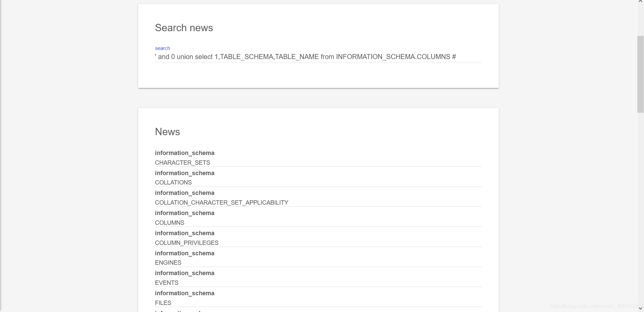Click information_schema title above COLUMNS

click(184, 213)
